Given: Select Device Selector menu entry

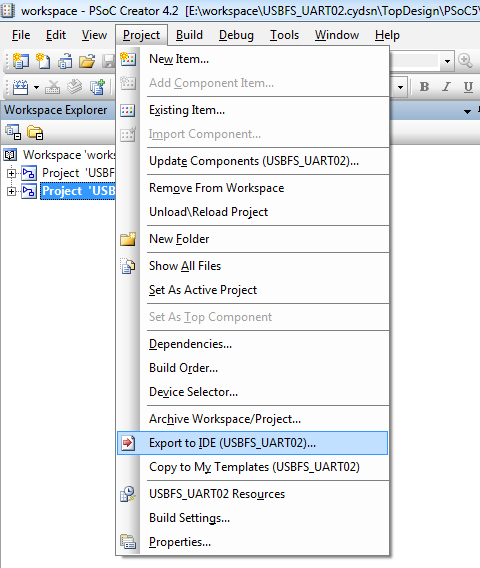Looking at the screenshot, I should pos(193,392).
